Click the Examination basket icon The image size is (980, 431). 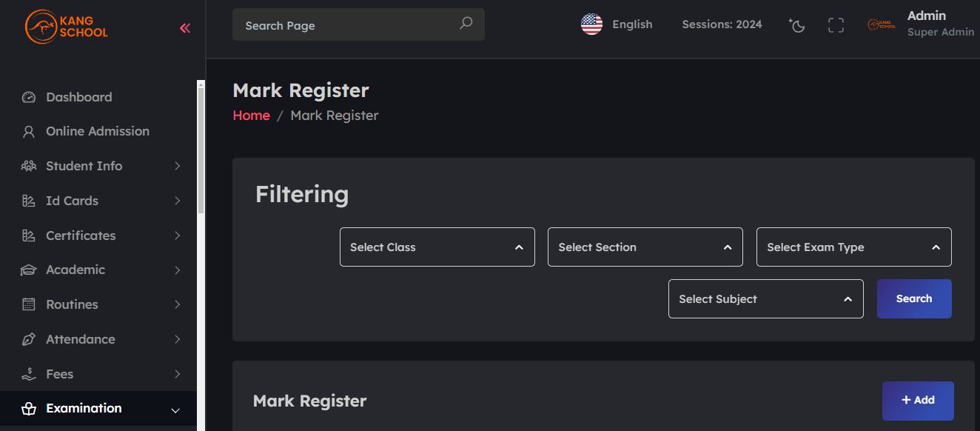[x=29, y=409]
